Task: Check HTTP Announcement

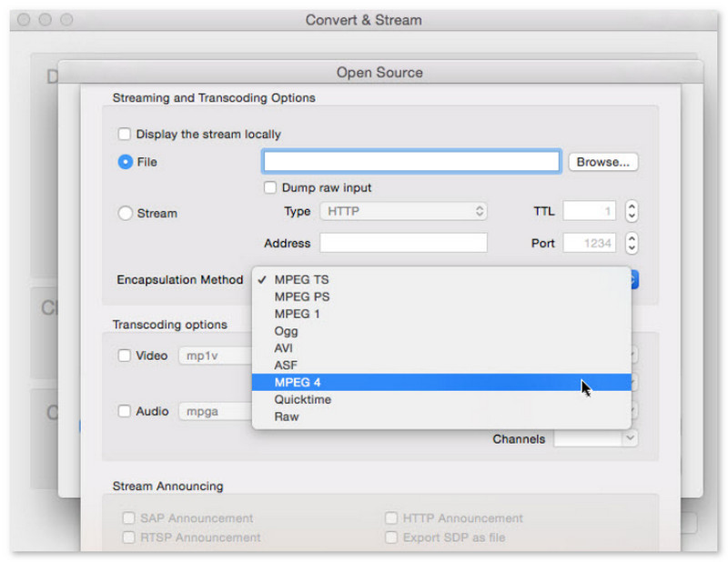Action: (391, 517)
